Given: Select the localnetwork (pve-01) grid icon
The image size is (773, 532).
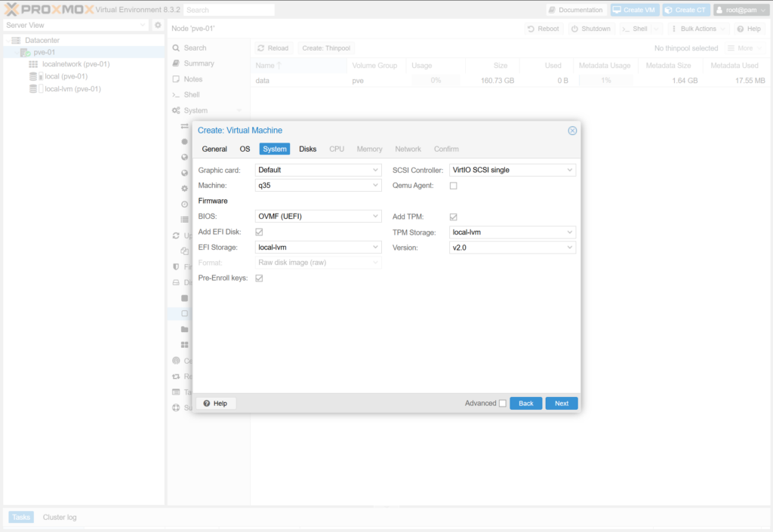Looking at the screenshot, I should [33, 64].
